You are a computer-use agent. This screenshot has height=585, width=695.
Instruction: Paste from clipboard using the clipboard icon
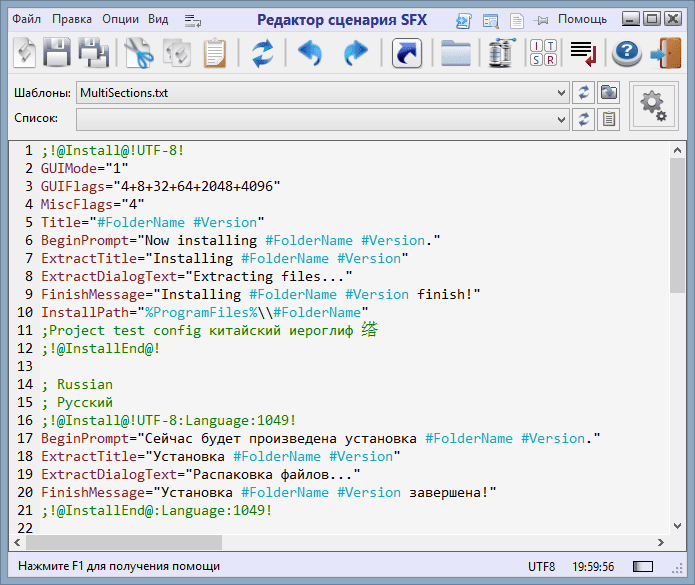[214, 53]
